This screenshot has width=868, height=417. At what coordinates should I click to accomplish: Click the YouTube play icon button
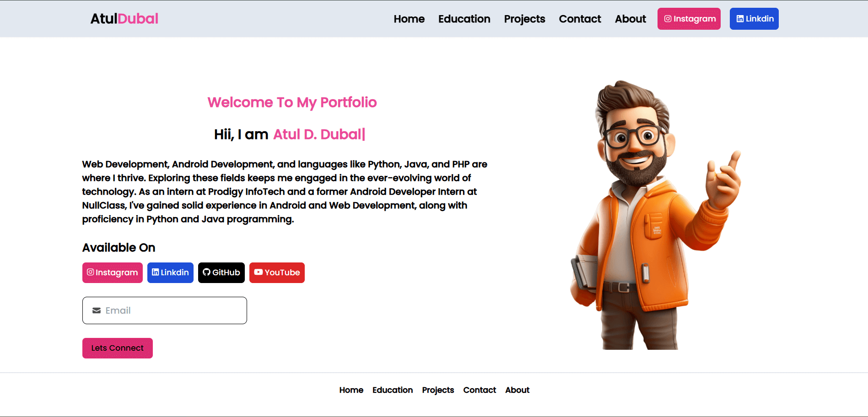tap(259, 273)
